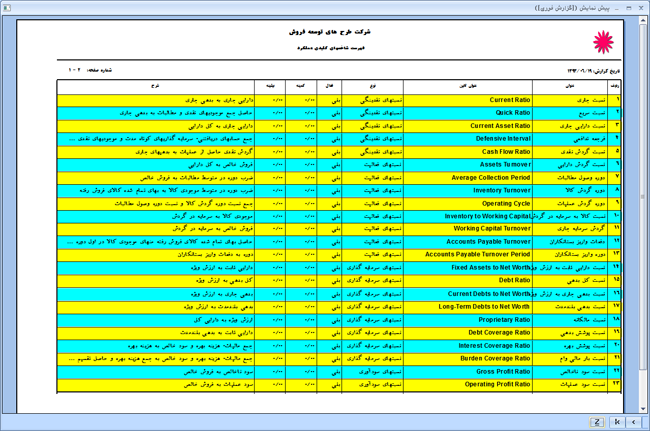Select the Interest Coverage Ratio cell

coord(468,345)
